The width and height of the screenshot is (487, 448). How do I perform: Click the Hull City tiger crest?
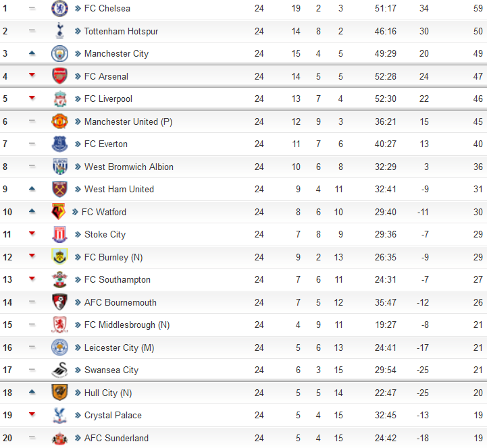tap(59, 392)
